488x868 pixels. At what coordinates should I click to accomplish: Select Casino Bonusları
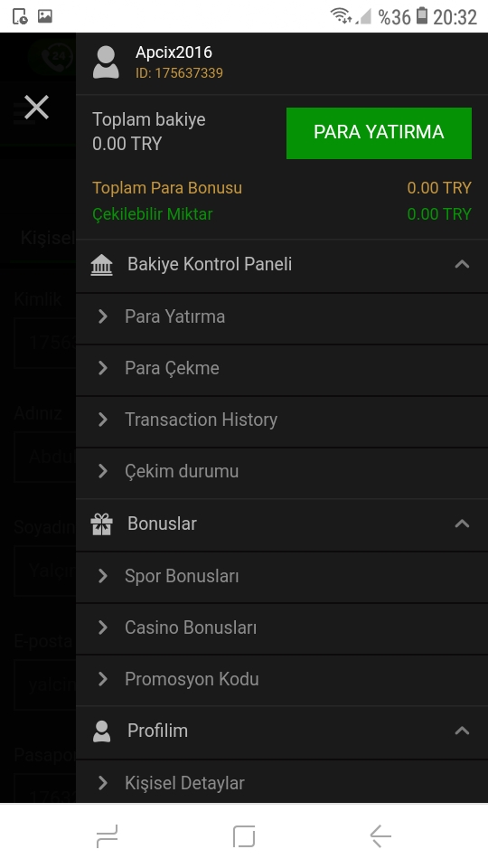[x=282, y=627]
